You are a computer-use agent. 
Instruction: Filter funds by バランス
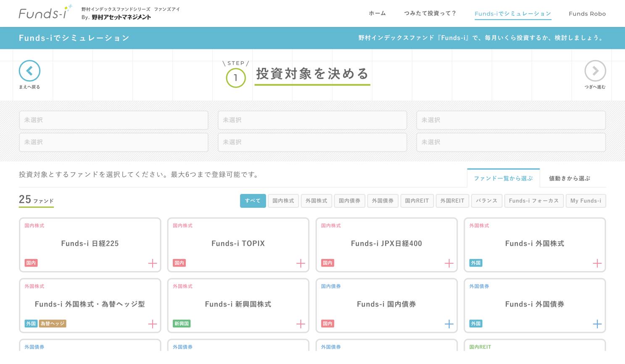487,201
